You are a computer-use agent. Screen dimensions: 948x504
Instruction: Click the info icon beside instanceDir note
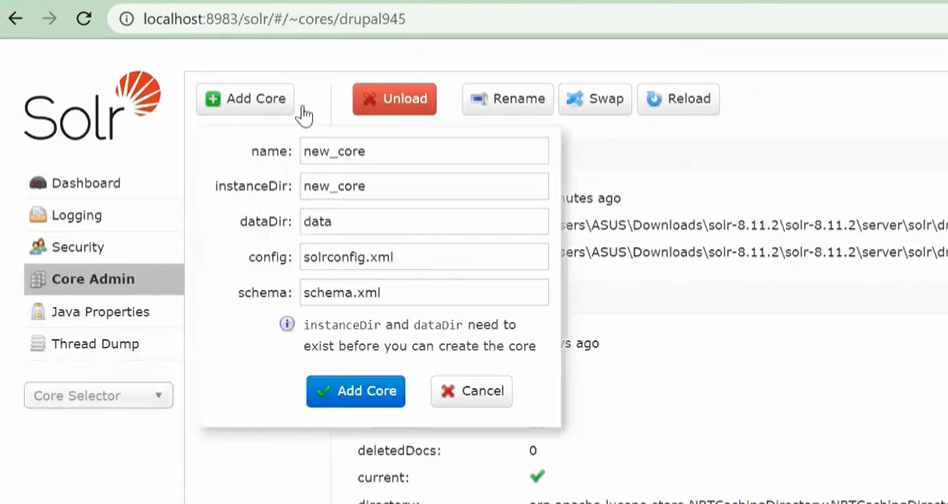[x=287, y=324]
